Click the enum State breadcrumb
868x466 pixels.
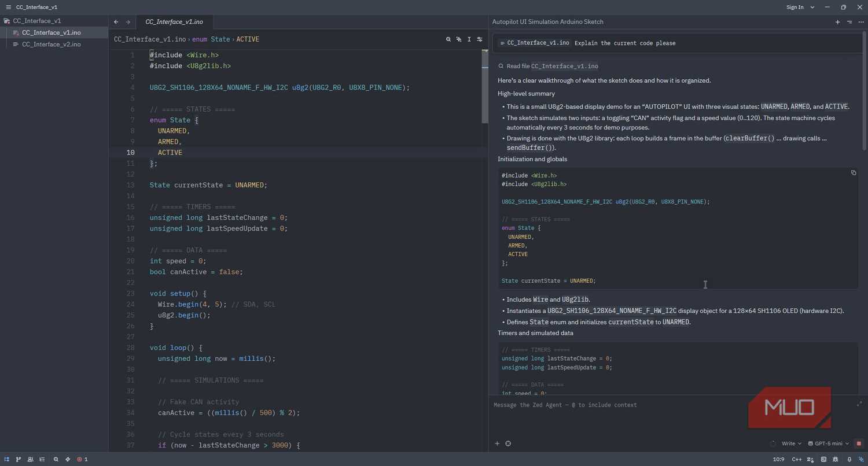pyautogui.click(x=211, y=39)
